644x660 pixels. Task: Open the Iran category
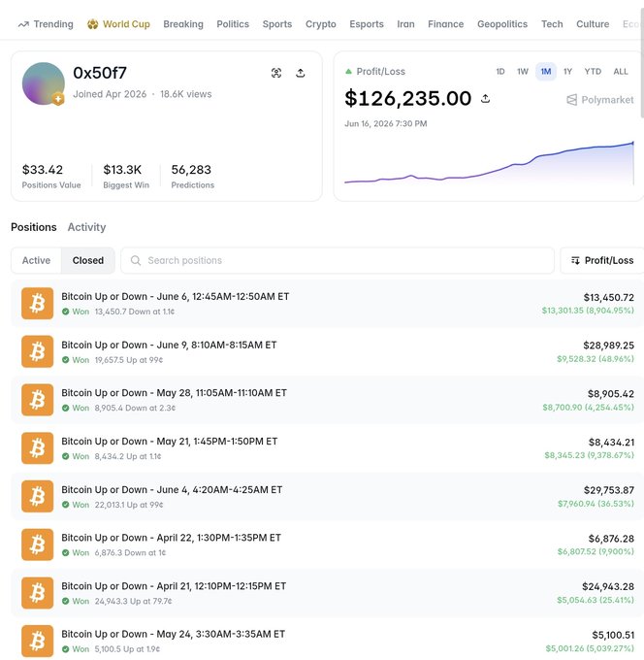(405, 24)
